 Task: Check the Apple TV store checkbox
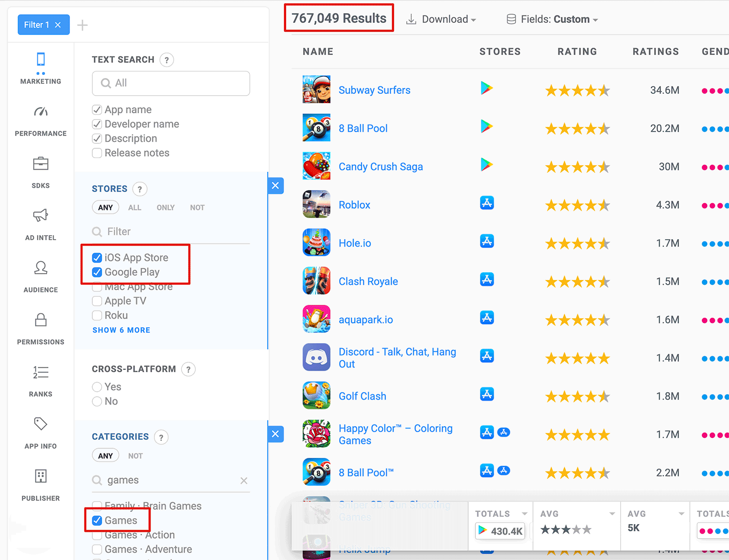97,301
